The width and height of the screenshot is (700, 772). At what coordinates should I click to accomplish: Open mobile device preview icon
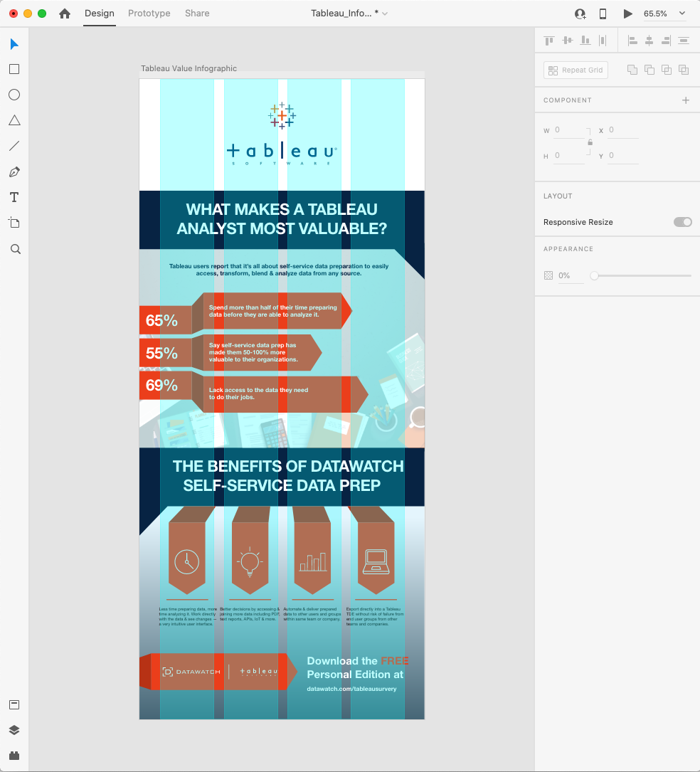coord(603,14)
